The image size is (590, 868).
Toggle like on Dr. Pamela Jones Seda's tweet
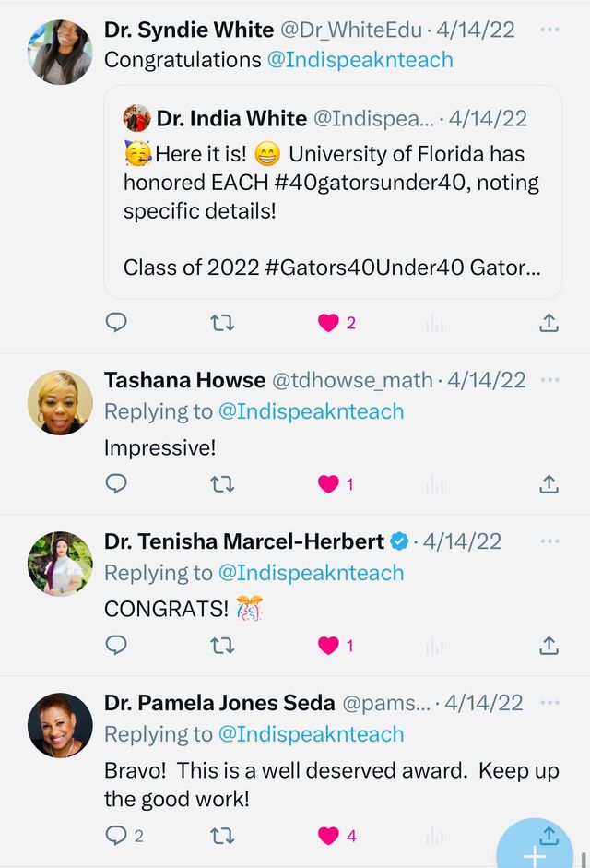click(x=329, y=836)
